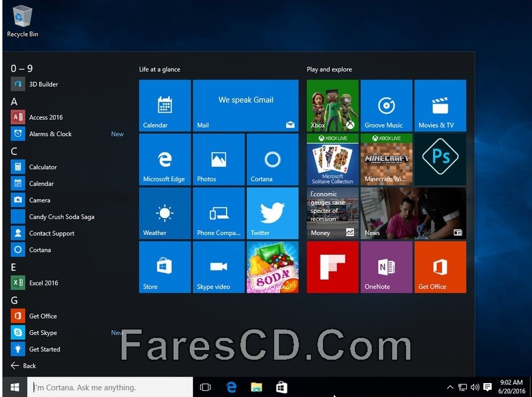The width and height of the screenshot is (532, 397).
Task: Click the letter C section header
Action: pos(14,151)
